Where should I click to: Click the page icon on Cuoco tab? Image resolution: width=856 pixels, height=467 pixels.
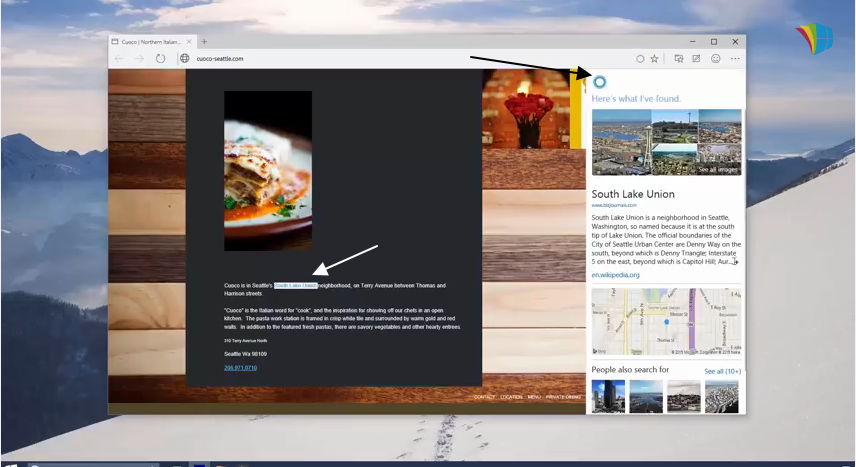pyautogui.click(x=115, y=42)
